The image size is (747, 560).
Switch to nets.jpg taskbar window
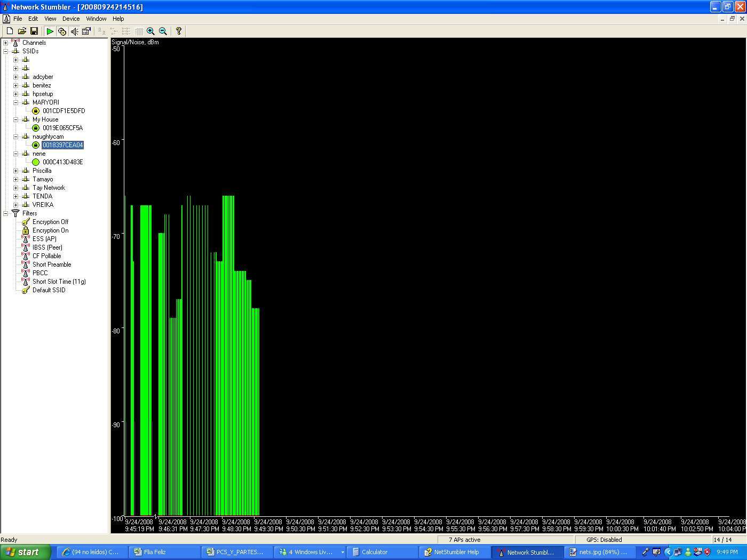[600, 552]
